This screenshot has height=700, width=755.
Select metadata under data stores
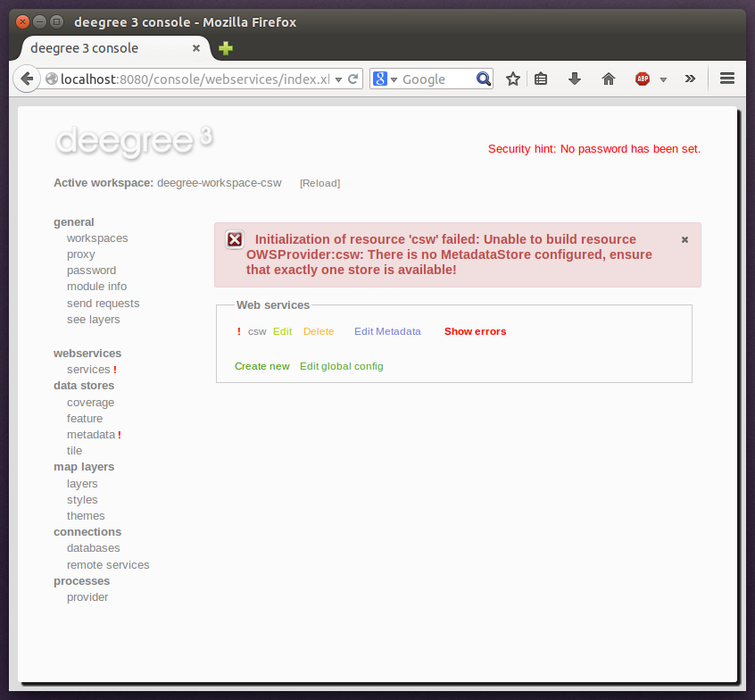pyautogui.click(x=91, y=435)
